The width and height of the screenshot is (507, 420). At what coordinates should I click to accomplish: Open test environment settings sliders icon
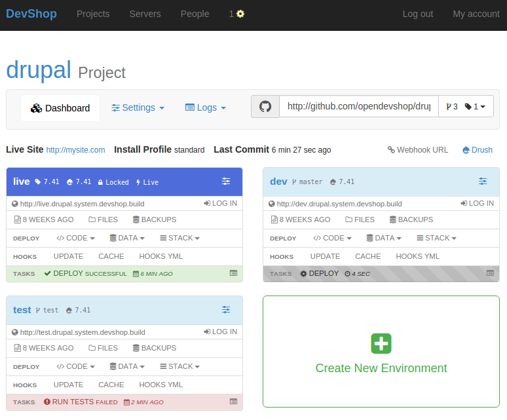[x=226, y=310]
